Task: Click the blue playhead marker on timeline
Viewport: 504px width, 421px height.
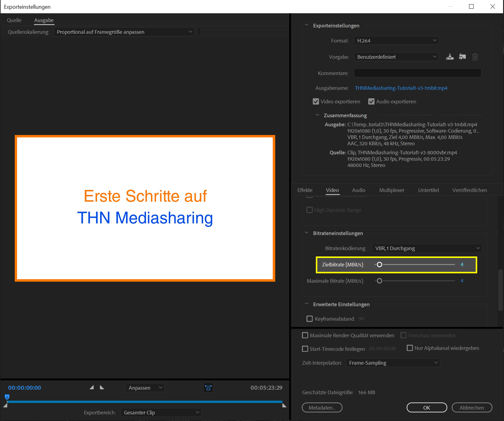Action: 7,397
